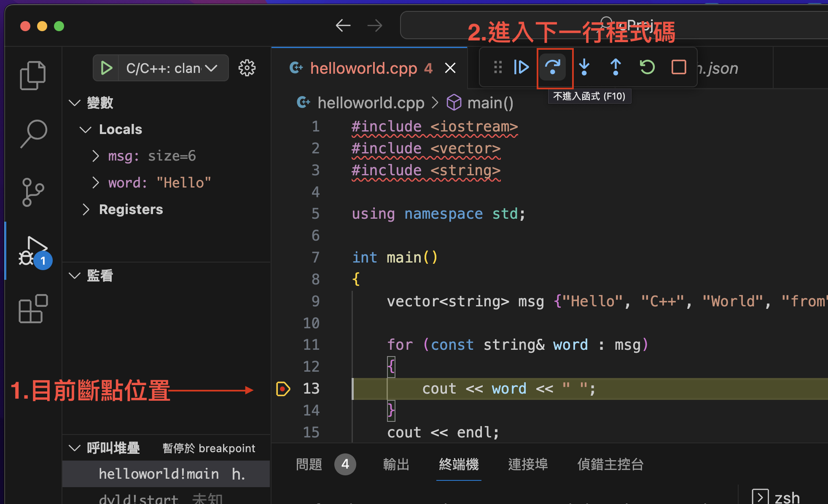Click the Step Out arrow icon

pos(616,67)
